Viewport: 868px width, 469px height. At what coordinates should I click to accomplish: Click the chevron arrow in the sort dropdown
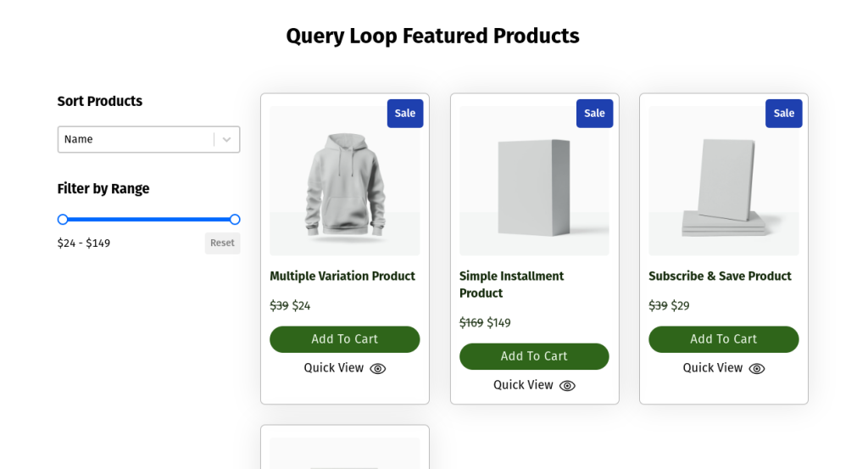click(226, 140)
